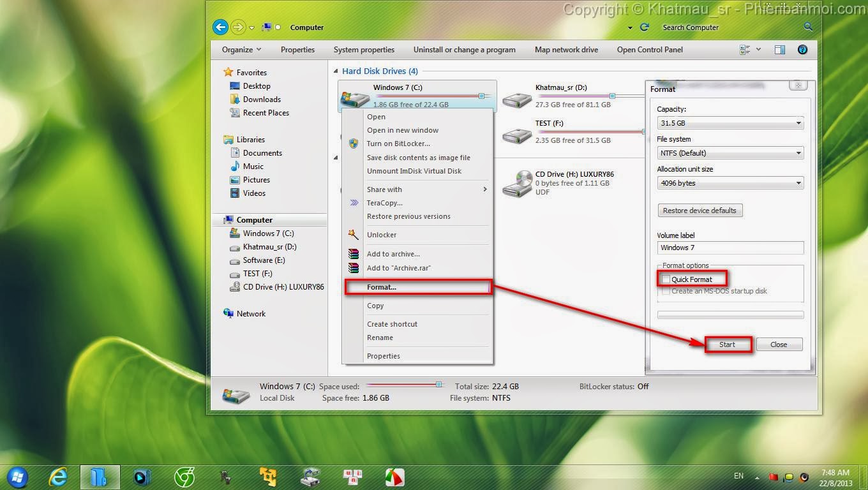Open the ImDisk virtual drive taskbar icon
The image size is (868, 490).
point(310,477)
